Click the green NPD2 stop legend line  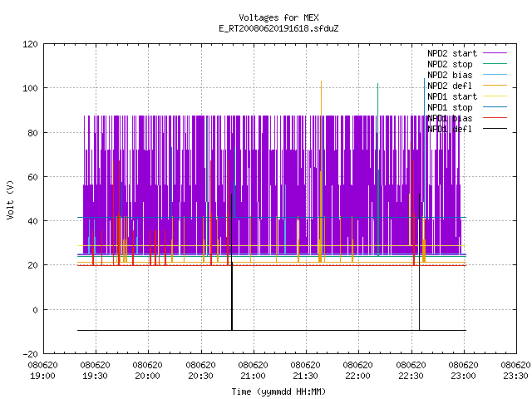coord(495,63)
